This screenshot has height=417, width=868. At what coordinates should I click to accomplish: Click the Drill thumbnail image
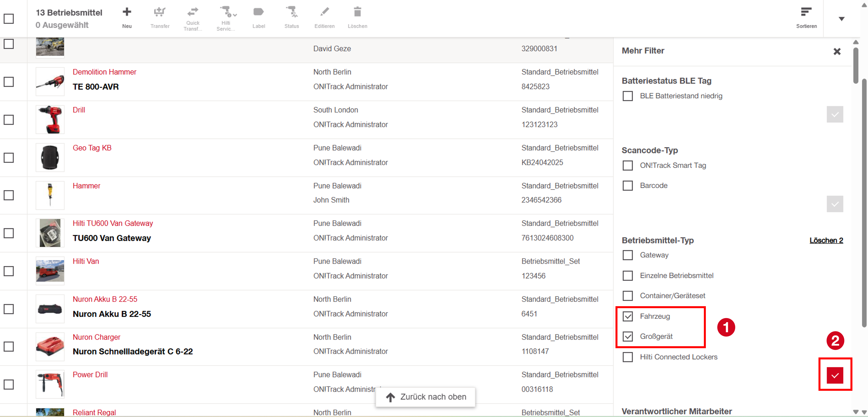(x=50, y=120)
